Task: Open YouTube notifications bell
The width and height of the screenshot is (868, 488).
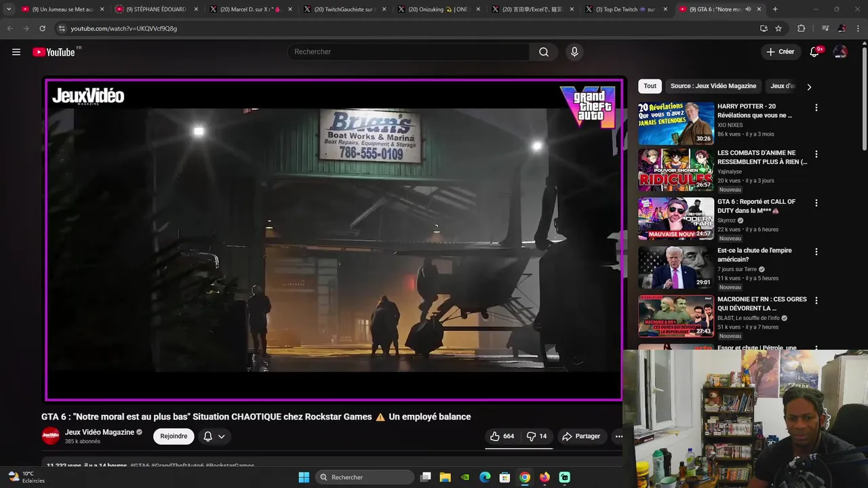Action: coord(814,52)
